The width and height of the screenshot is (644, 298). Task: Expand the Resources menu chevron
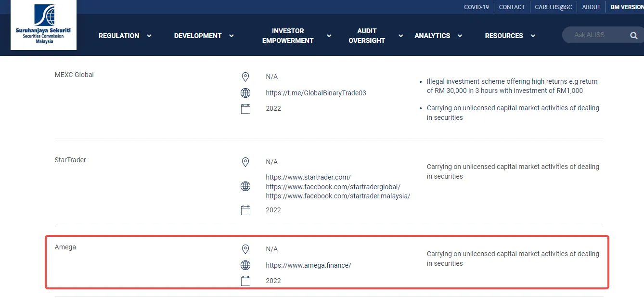click(533, 36)
